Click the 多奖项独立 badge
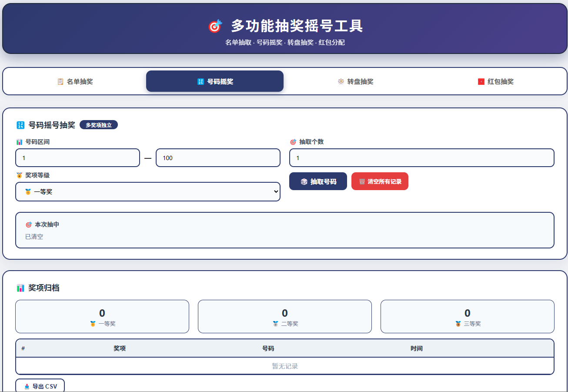Image resolution: width=568 pixels, height=392 pixels. point(99,125)
